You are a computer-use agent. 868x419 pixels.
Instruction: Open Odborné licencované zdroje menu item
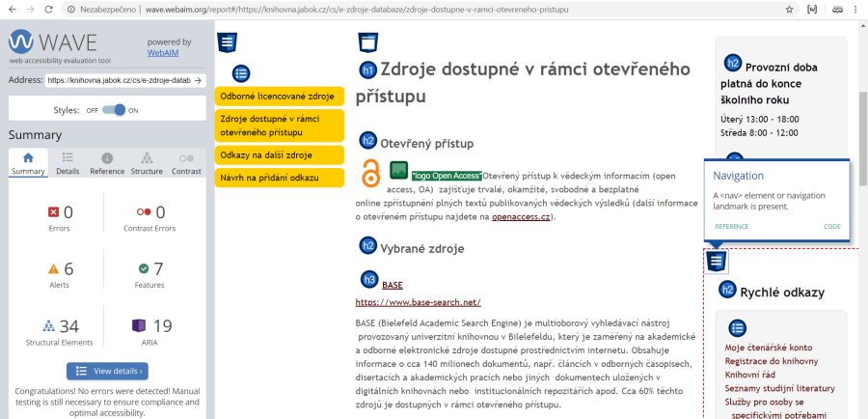(x=279, y=97)
